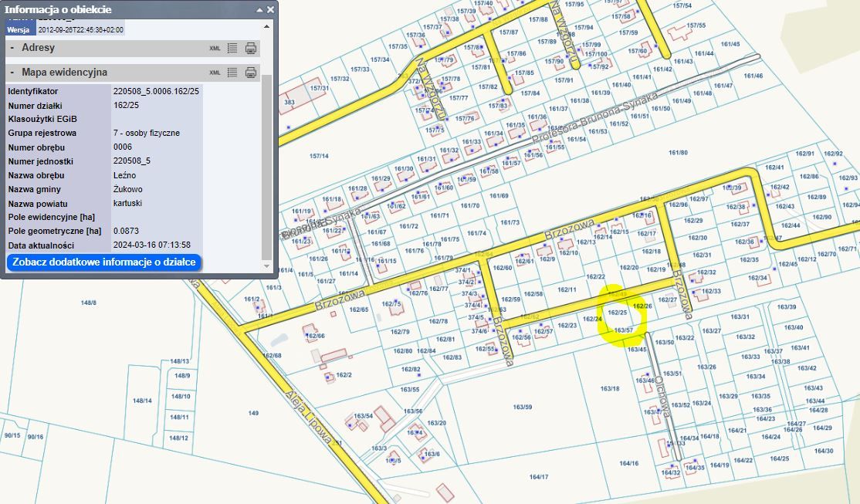
Task: Select parcel 162/65 on the map
Action: point(359,310)
